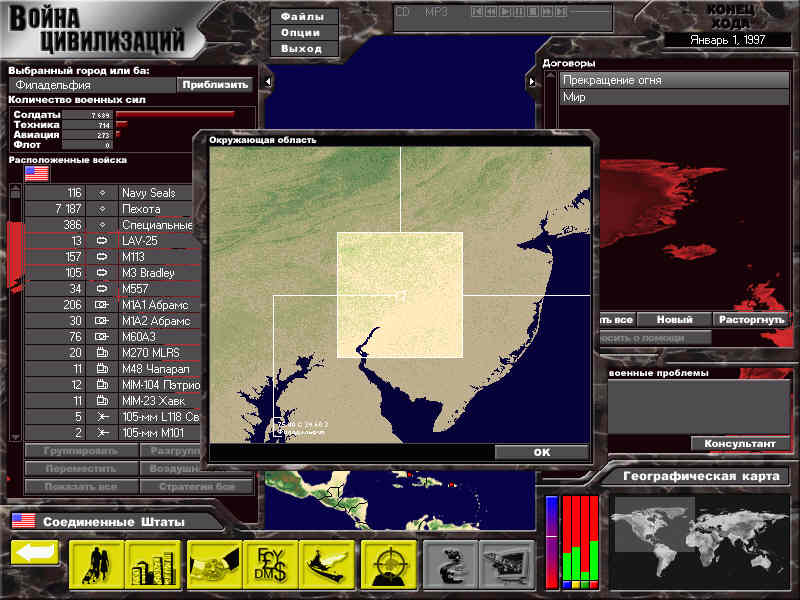Expand treaties panel arrow beside Договоры
The width and height of the screenshot is (800, 600).
pyautogui.click(x=530, y=81)
